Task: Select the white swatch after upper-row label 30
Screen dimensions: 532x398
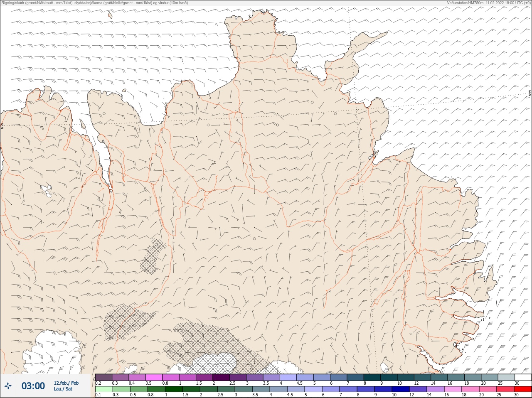Action: (523, 377)
